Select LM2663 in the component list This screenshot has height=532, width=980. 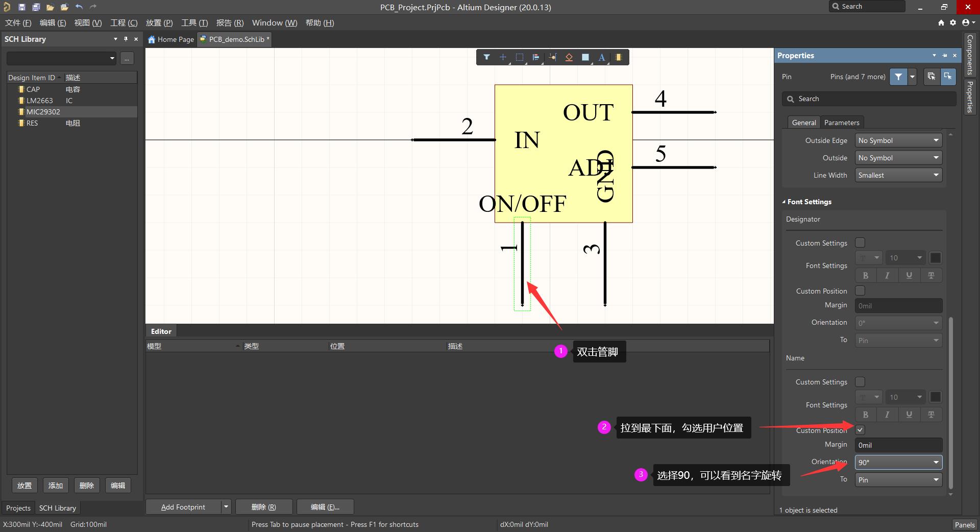coord(72,101)
